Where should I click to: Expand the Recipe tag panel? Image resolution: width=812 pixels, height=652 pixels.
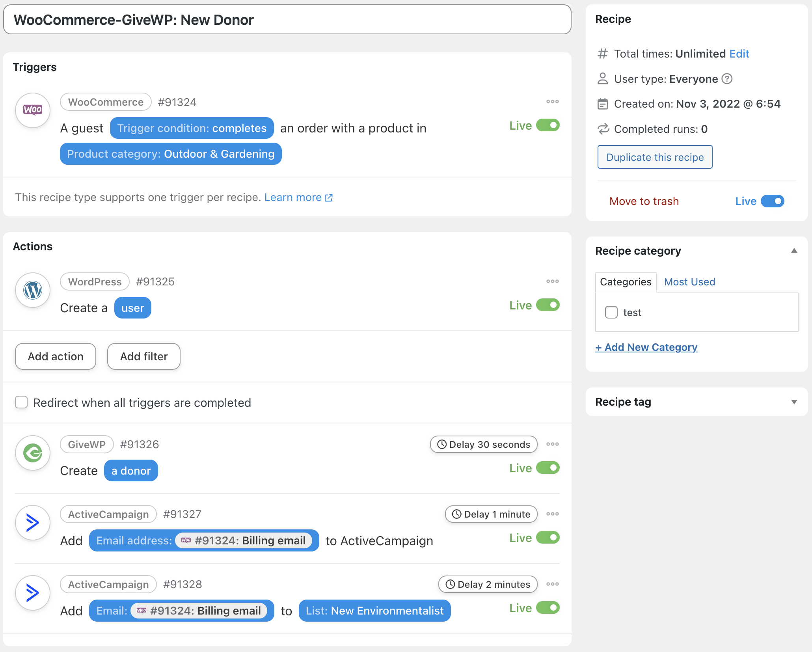(794, 402)
